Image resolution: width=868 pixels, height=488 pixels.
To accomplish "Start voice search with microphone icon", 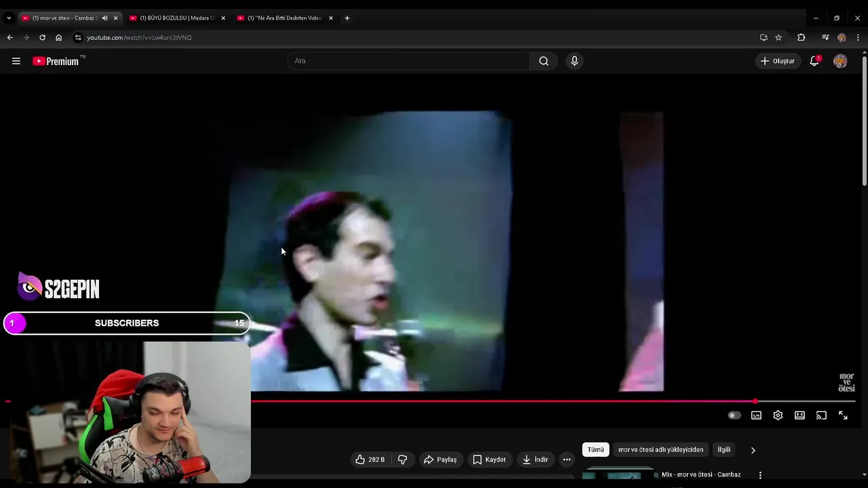I will point(574,61).
